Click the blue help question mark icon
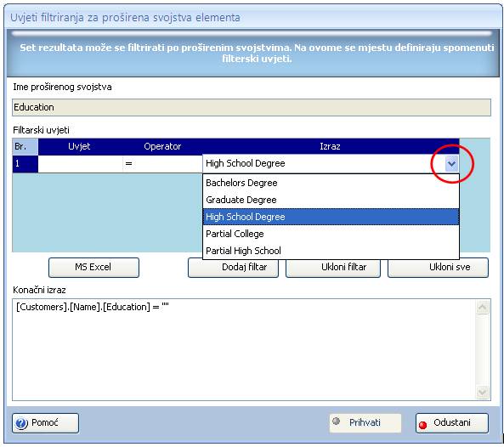The image size is (504, 447). pos(21,423)
